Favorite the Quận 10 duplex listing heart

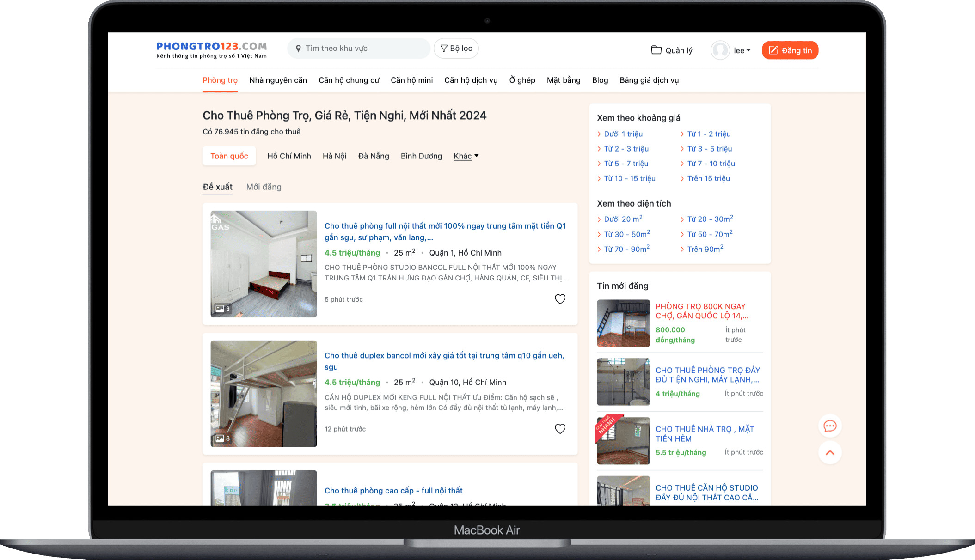click(560, 429)
